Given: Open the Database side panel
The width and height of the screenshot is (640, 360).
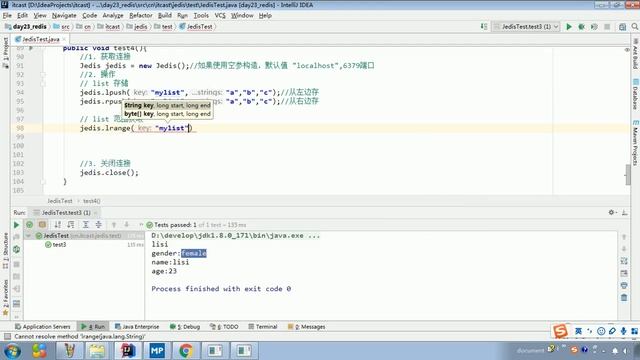Looking at the screenshot, I should pos(635,94).
